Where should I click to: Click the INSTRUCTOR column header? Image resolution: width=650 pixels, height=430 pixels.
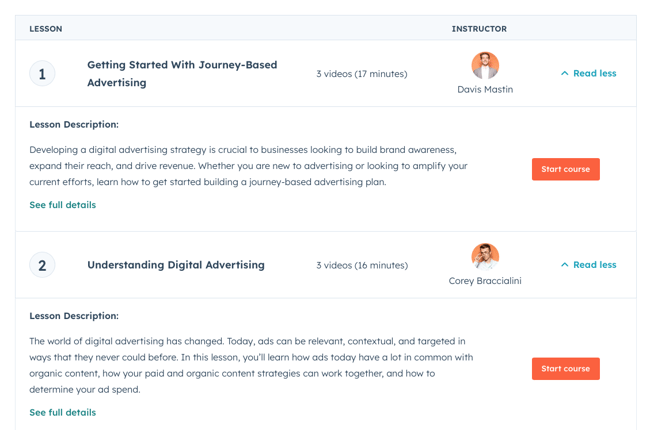[479, 29]
